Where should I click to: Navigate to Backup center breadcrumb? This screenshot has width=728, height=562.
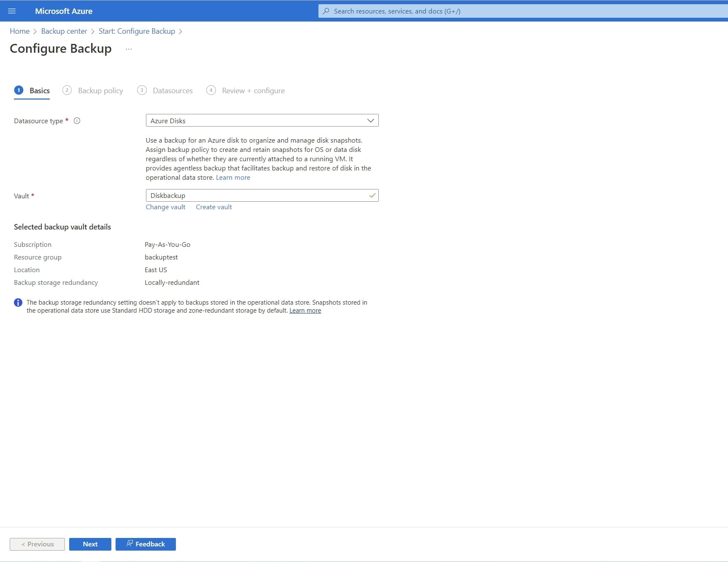[64, 31]
